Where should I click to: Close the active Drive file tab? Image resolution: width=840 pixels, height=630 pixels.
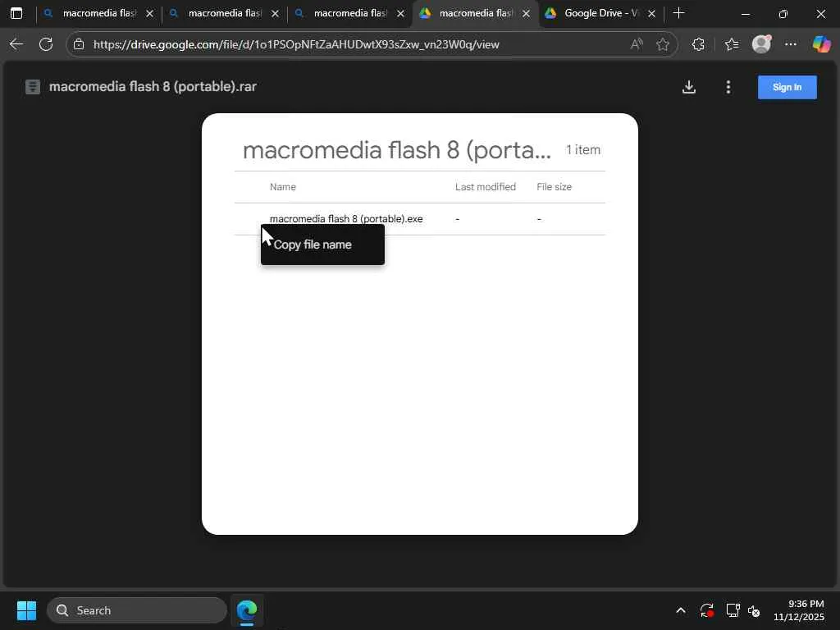(x=526, y=13)
